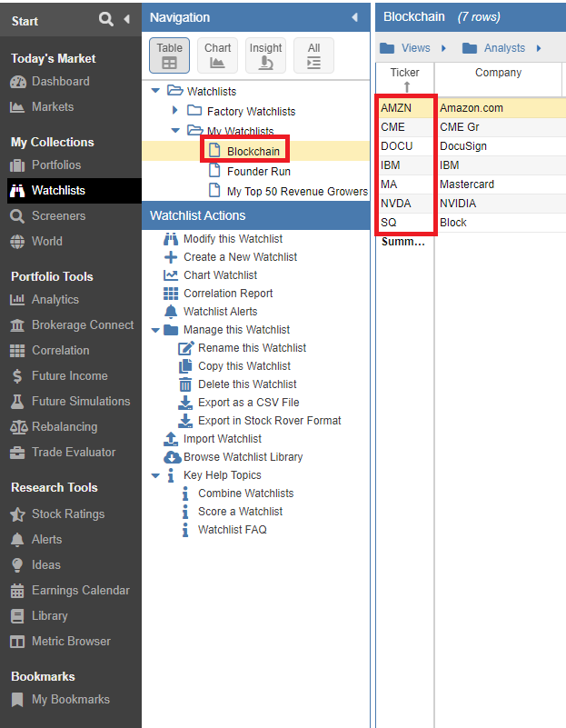The image size is (566, 728).
Task: Open the Score a Watchlist help topic
Action: tap(241, 511)
